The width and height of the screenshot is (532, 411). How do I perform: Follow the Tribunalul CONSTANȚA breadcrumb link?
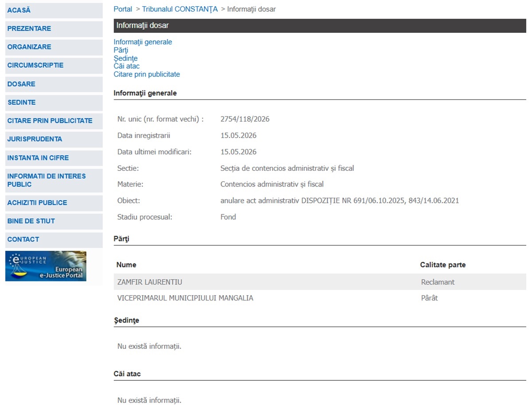pos(180,9)
